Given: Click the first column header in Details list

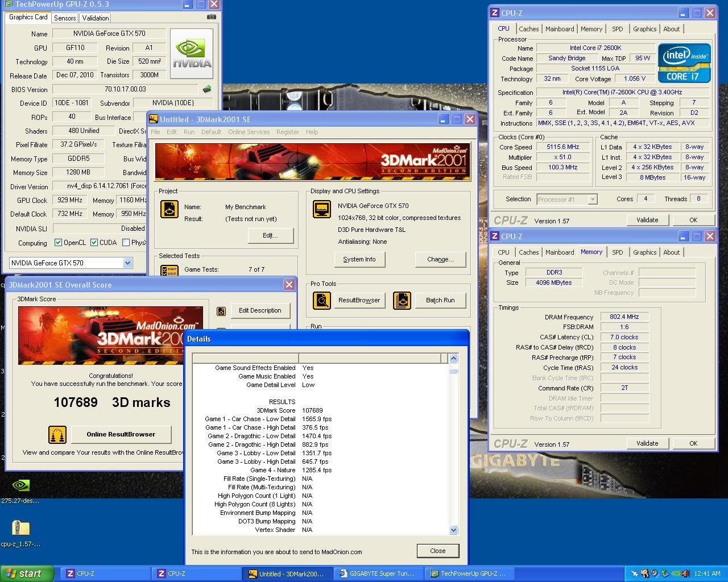Looking at the screenshot, I should (x=245, y=358).
